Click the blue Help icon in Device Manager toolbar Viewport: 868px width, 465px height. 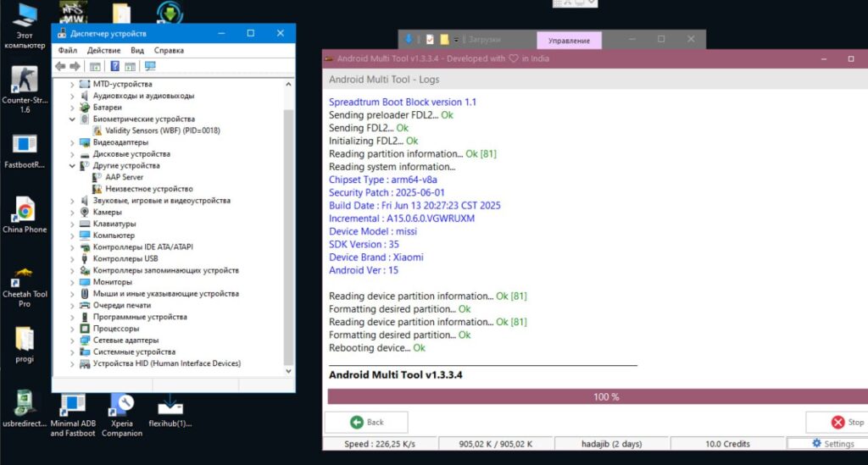click(114, 66)
